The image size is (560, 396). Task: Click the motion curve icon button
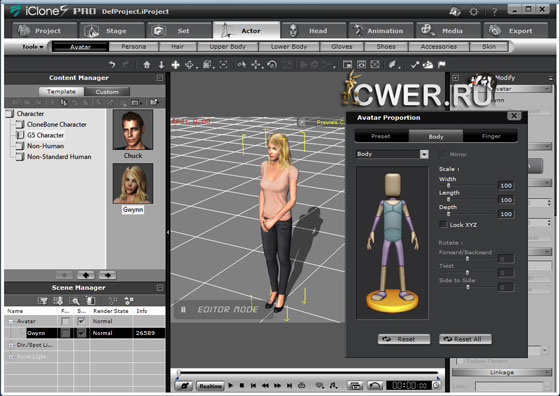click(x=375, y=386)
